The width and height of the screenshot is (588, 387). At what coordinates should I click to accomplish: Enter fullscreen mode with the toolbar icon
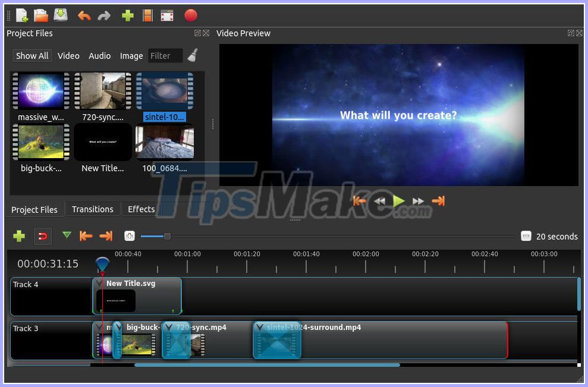pos(167,15)
